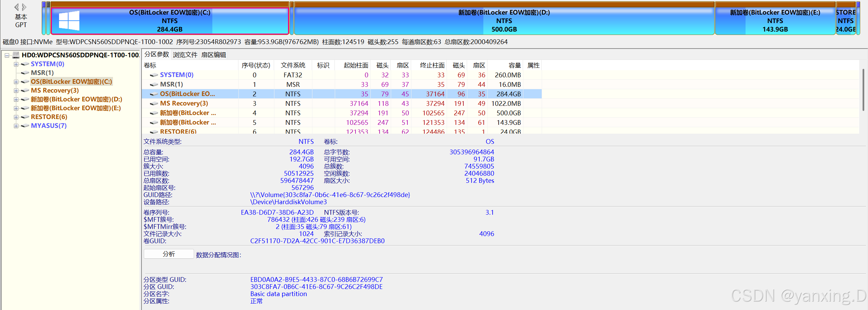Click the drive icon beside MYASUS(7) in tree

click(24, 125)
